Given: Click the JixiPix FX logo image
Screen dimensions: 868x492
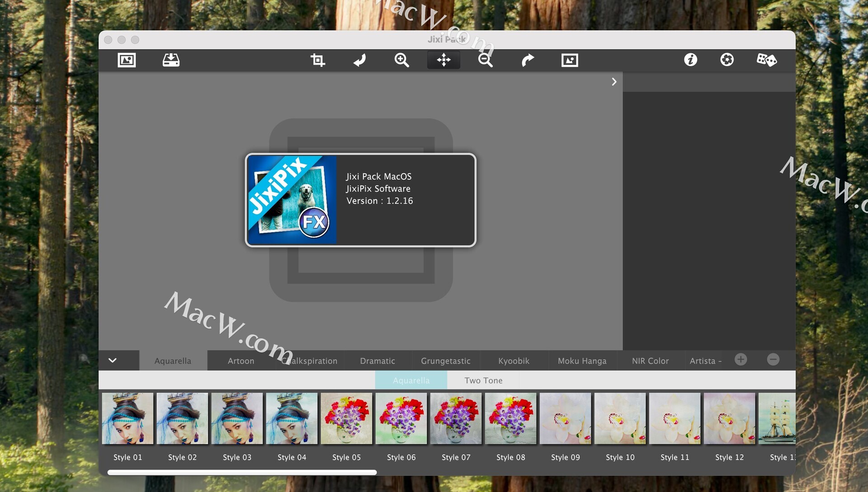Looking at the screenshot, I should pyautogui.click(x=292, y=200).
